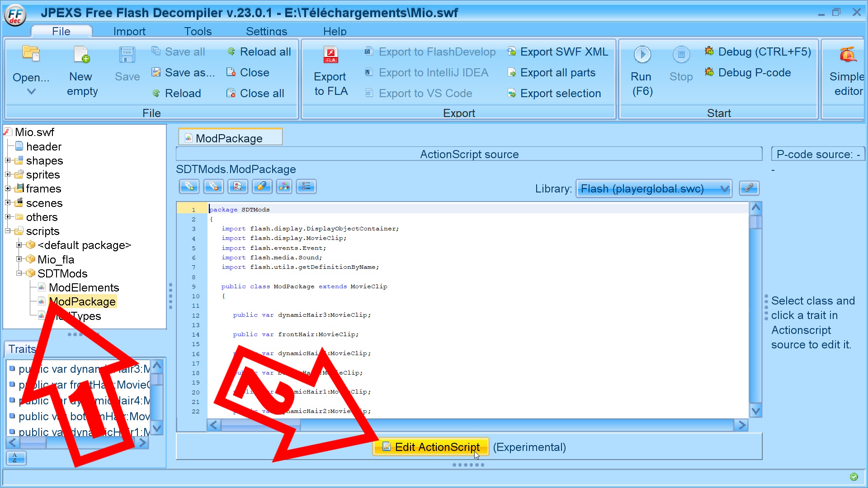Collapse the SDTMods package node
Image resolution: width=868 pixels, height=488 pixels.
tap(19, 273)
